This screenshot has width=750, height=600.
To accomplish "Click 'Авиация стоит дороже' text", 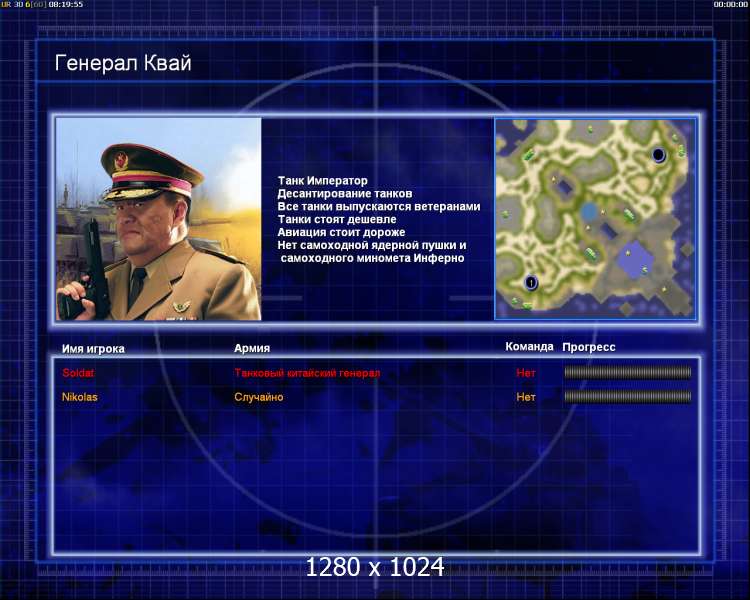I will point(341,232).
